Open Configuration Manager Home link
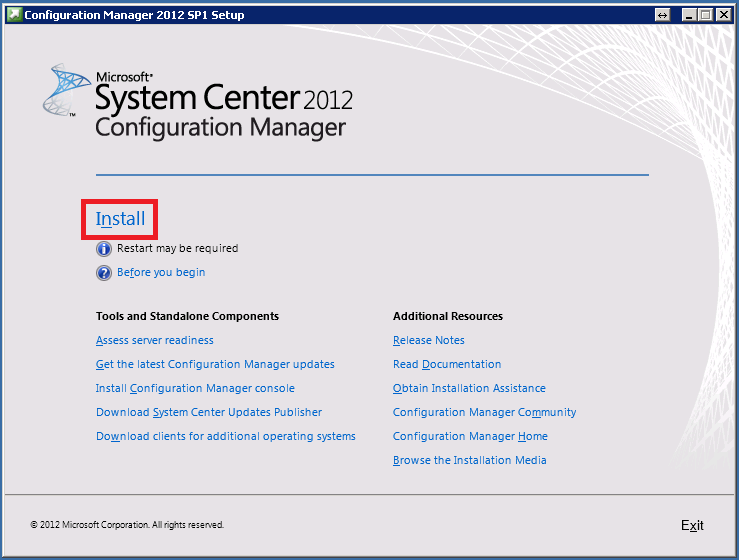The width and height of the screenshot is (739, 560). pos(470,436)
